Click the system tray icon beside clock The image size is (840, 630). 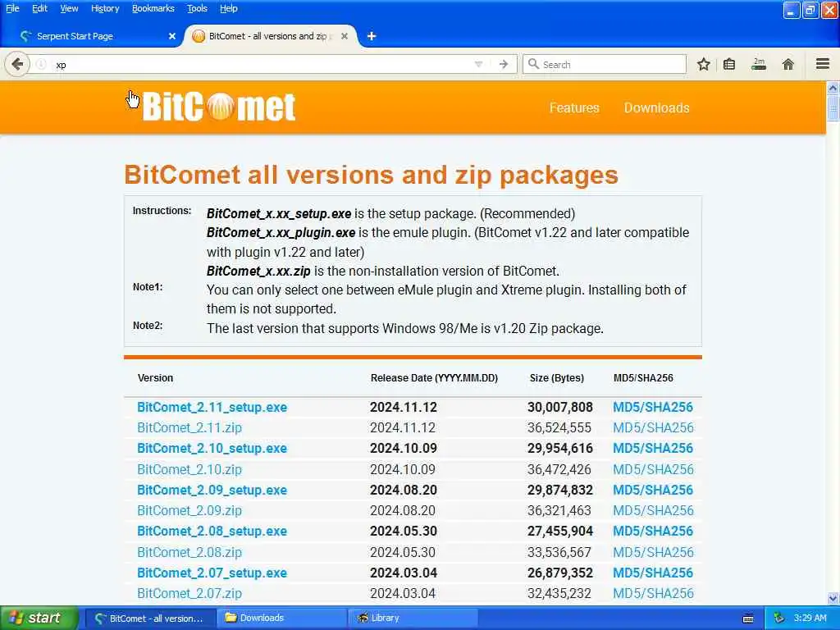coord(779,619)
